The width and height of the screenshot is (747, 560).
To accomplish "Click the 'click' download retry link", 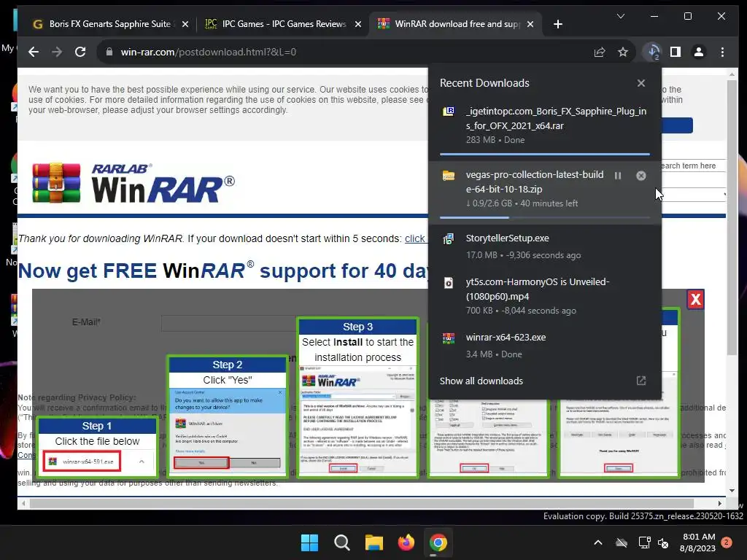I will coord(414,238).
